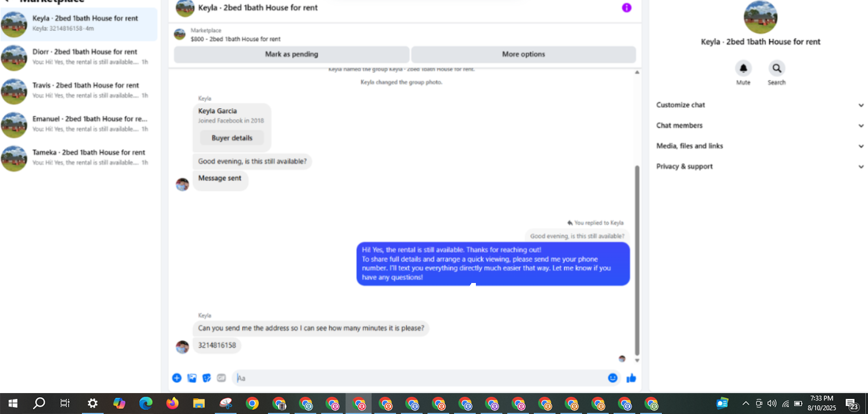Attach a photo with the image icon
This screenshot has width=868, height=414.
[192, 378]
